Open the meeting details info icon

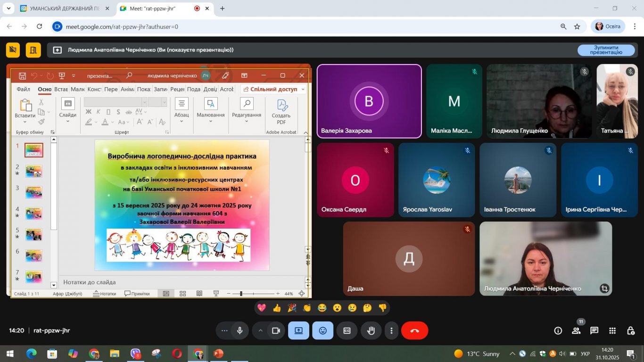[x=558, y=331]
